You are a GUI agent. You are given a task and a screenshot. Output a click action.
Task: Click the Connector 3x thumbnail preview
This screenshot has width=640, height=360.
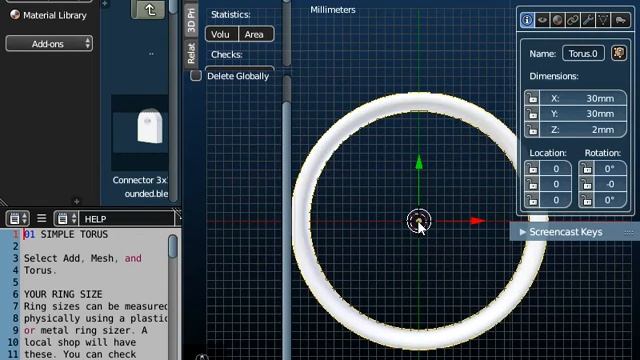[140, 133]
